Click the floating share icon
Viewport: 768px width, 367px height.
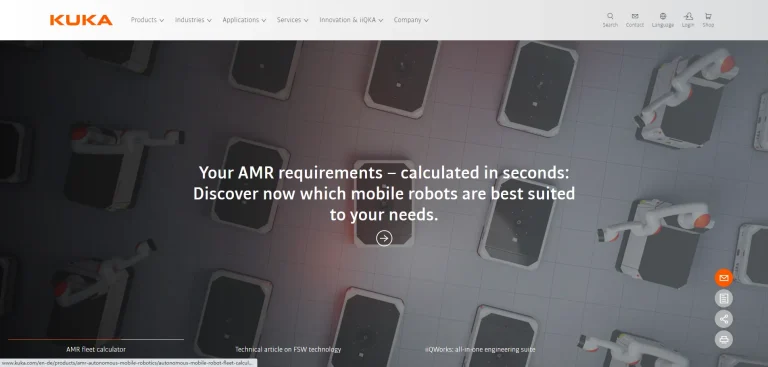724,319
